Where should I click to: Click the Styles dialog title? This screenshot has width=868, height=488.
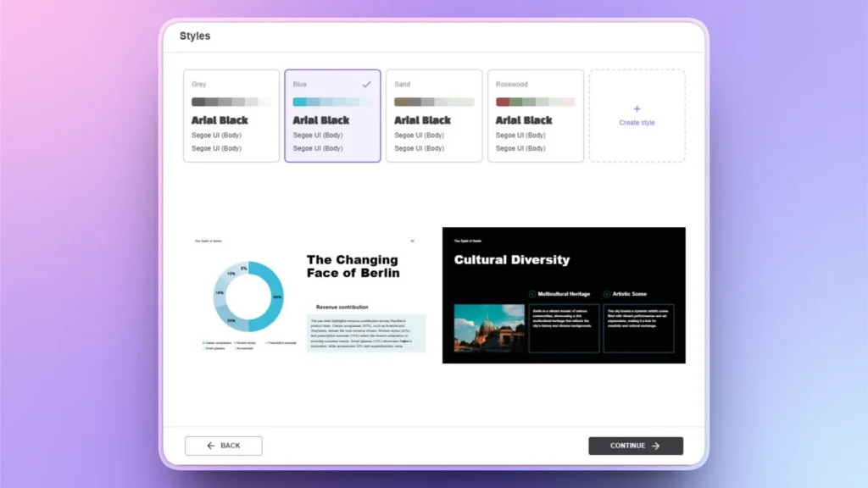194,36
